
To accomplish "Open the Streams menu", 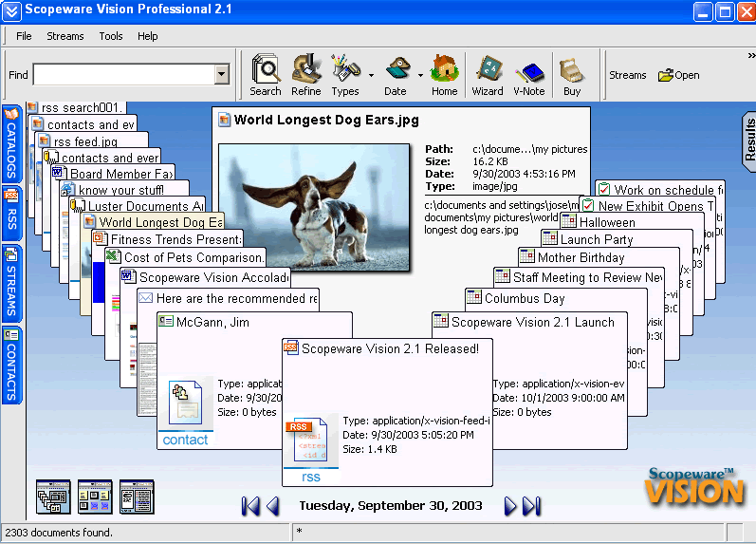I will [x=65, y=36].
